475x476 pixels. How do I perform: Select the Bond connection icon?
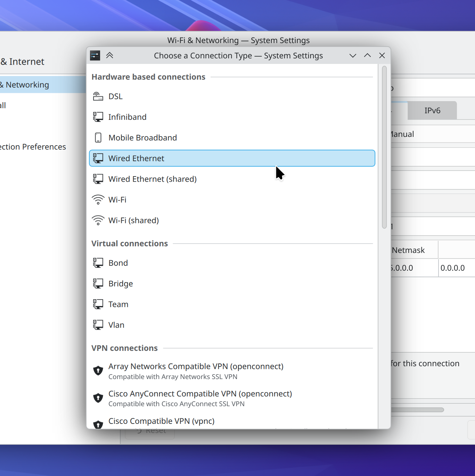click(98, 263)
